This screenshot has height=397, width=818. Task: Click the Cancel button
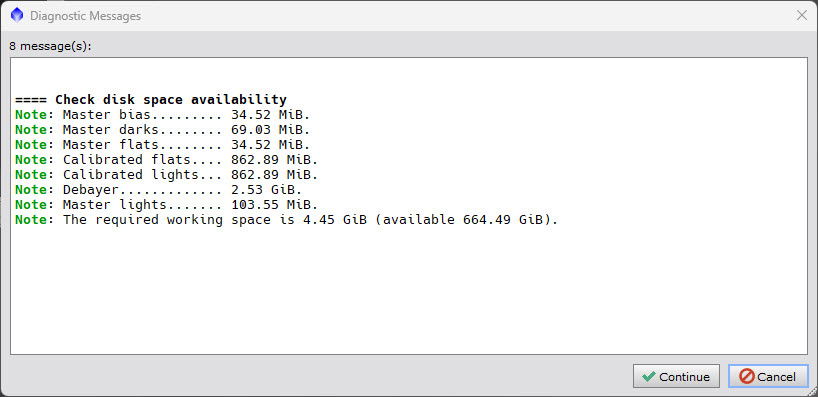pyautogui.click(x=768, y=376)
